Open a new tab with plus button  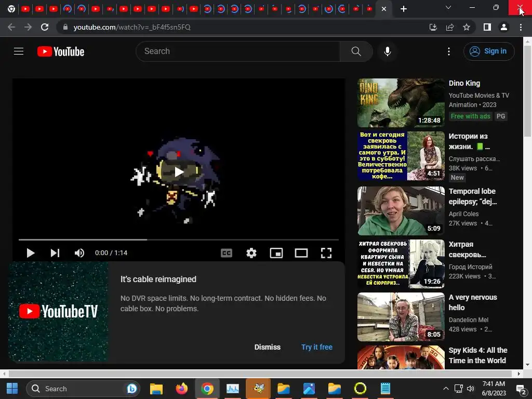click(x=403, y=9)
